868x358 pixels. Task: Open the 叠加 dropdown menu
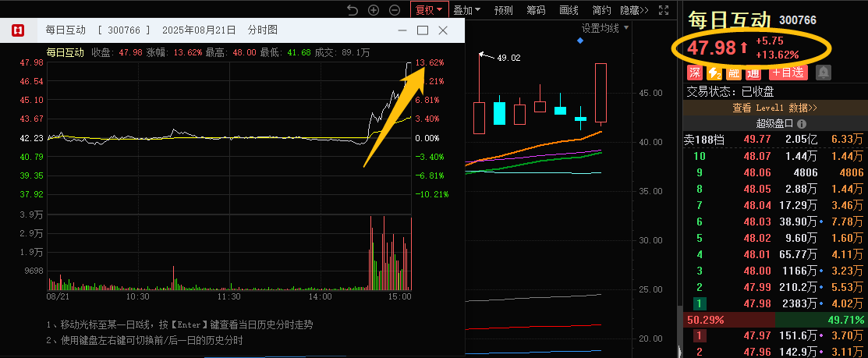[466, 10]
